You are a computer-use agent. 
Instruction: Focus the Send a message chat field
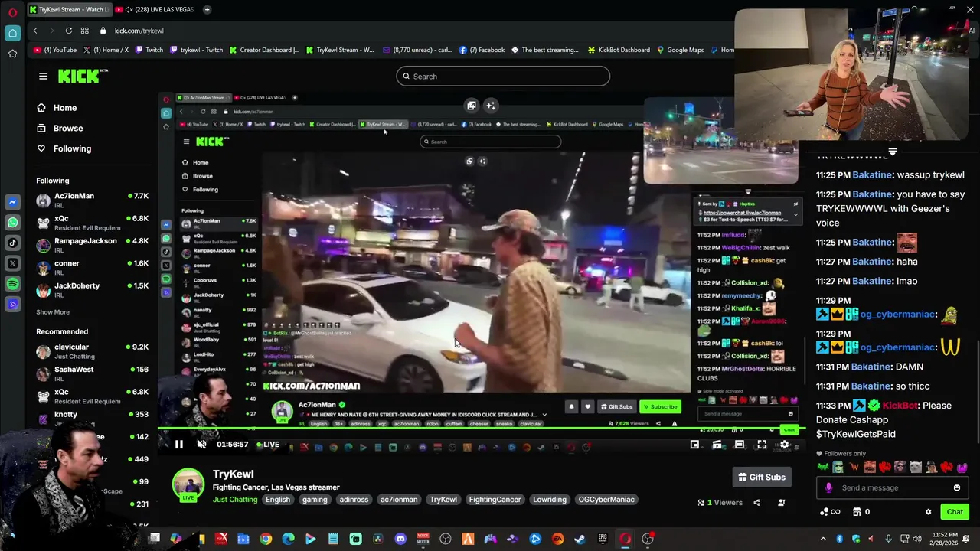[x=892, y=487]
